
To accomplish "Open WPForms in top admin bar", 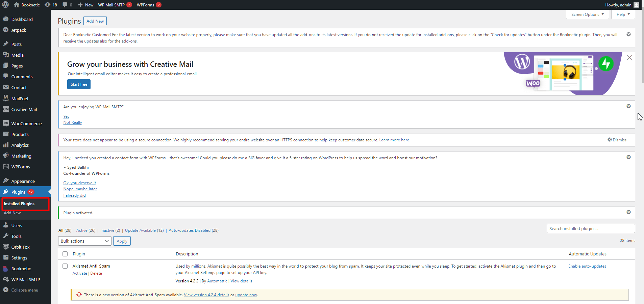I will pyautogui.click(x=149, y=5).
